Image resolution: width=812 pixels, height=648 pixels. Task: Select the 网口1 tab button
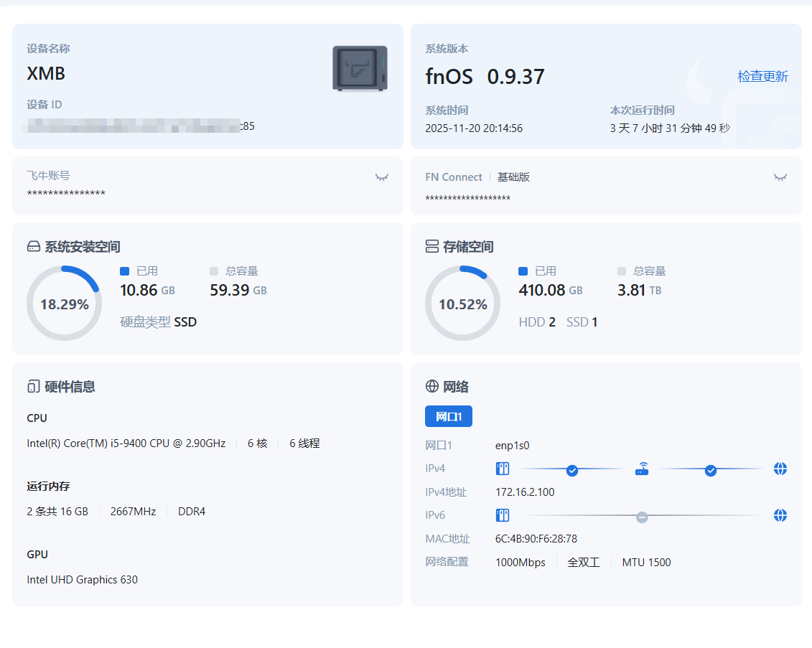[449, 417]
